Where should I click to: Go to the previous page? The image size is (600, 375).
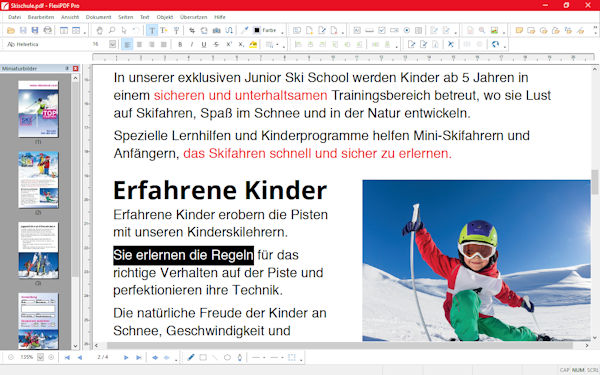tap(80, 357)
